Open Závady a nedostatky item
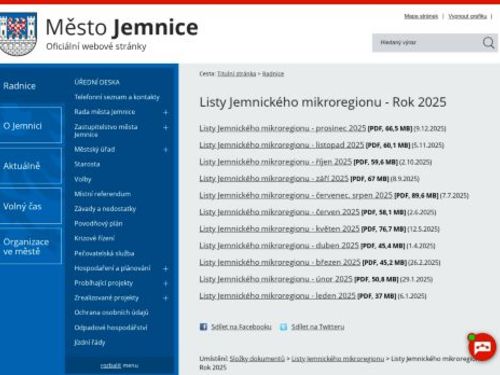 coord(105,209)
